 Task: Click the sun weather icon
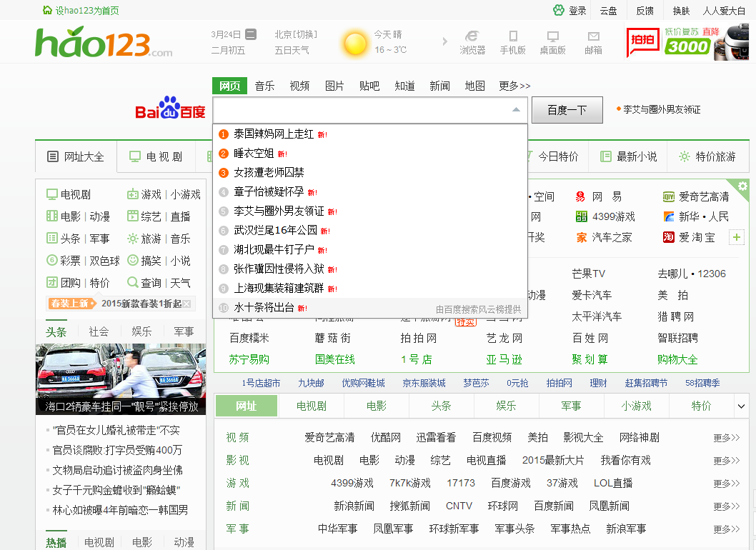tap(355, 43)
